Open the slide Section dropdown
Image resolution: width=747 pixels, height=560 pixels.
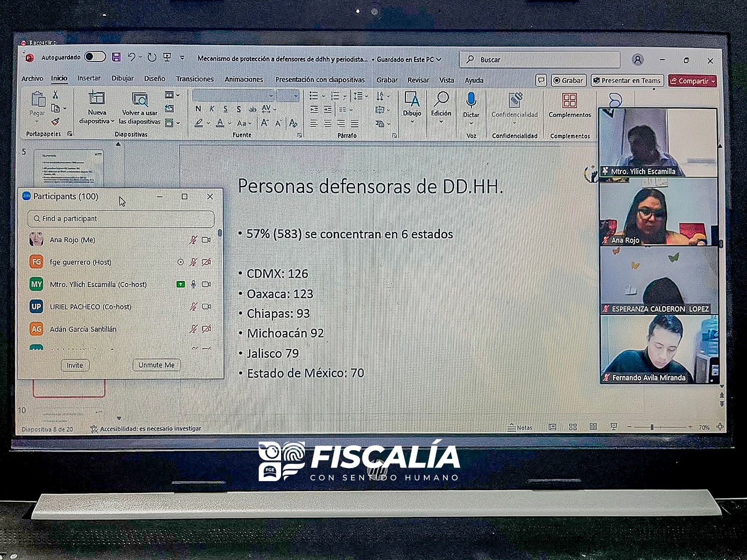(172, 123)
